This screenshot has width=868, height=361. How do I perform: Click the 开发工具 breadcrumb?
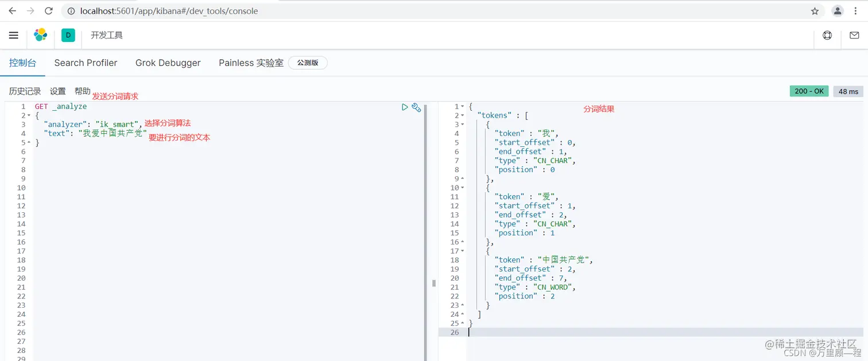pos(107,35)
